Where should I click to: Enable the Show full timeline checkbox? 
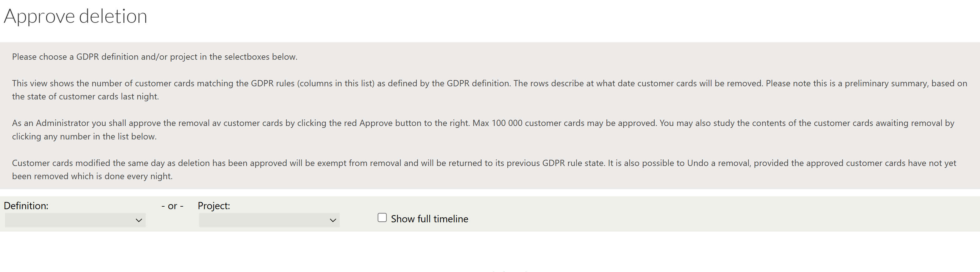click(x=382, y=218)
